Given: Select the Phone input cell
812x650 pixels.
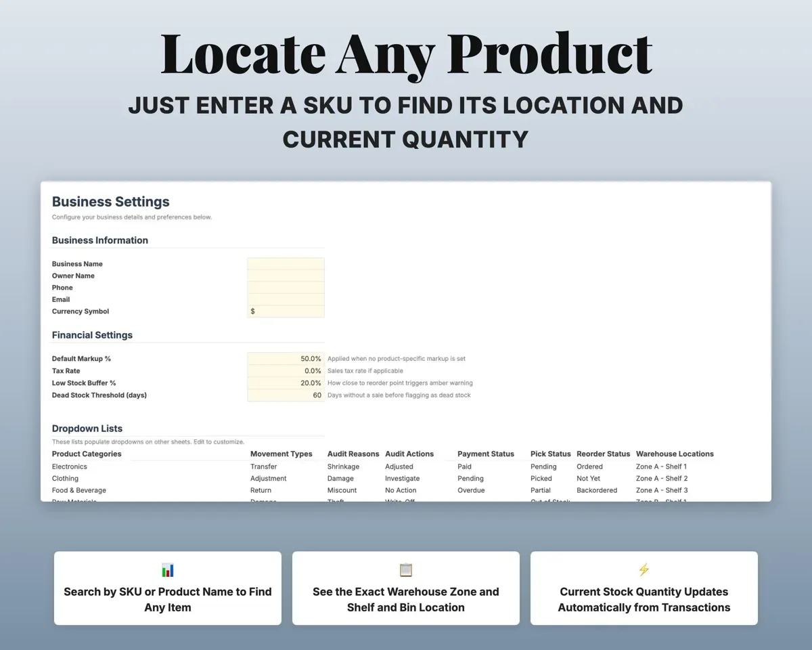Looking at the screenshot, I should pos(286,288).
